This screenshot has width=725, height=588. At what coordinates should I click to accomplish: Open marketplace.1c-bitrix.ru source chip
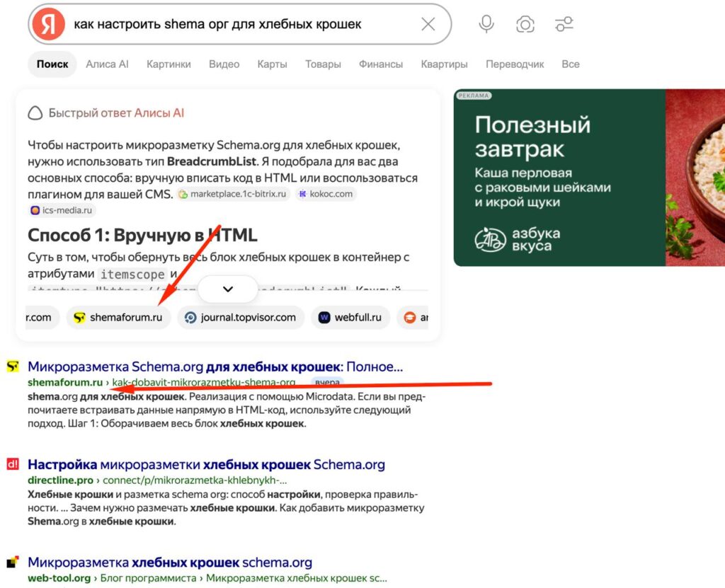(234, 194)
